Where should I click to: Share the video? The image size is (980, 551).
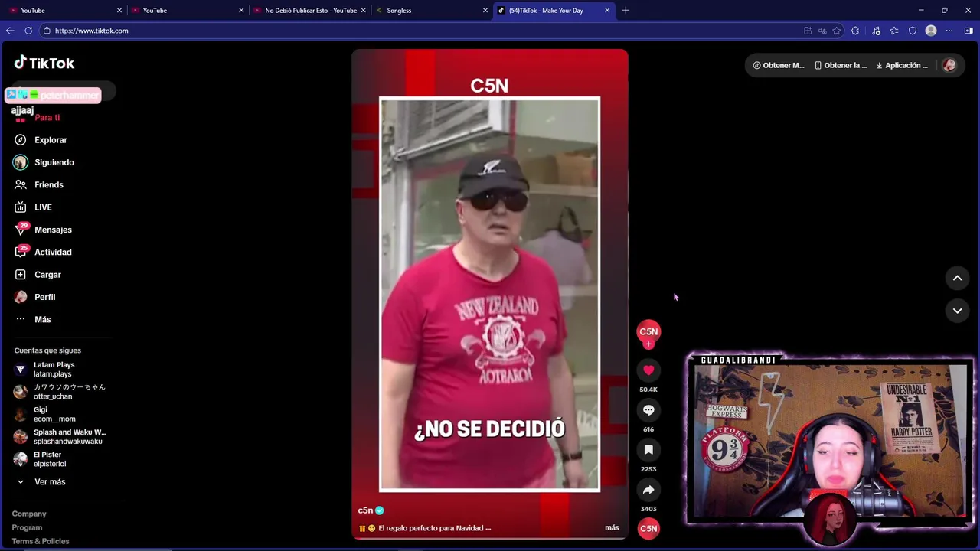pyautogui.click(x=648, y=490)
